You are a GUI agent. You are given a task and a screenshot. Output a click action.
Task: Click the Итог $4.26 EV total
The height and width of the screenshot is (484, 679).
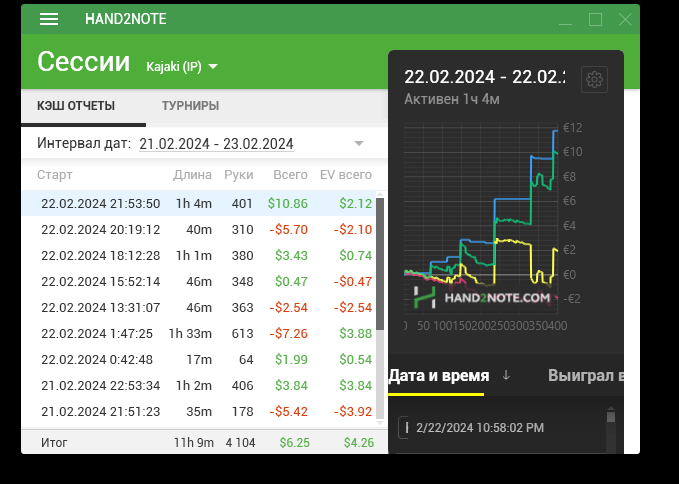(x=359, y=442)
